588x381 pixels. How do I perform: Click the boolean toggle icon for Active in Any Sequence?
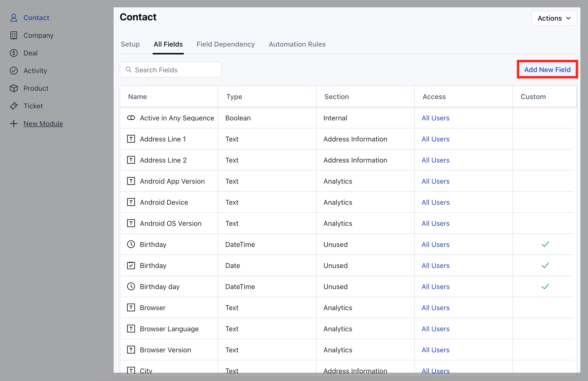click(x=131, y=118)
